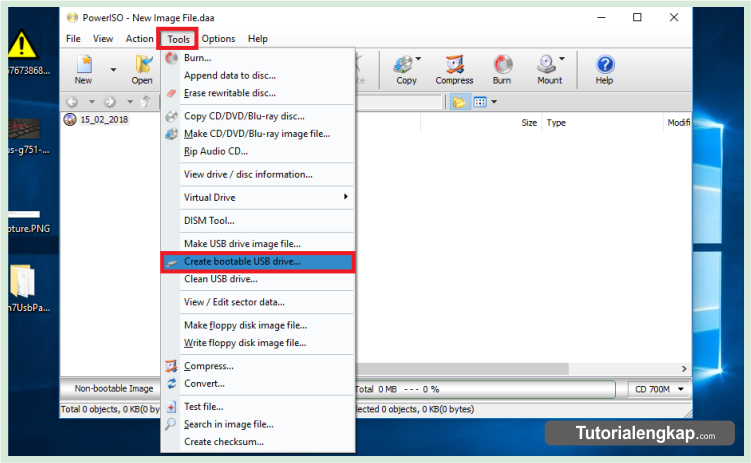Click the Non-bootable Image status label

(x=114, y=388)
